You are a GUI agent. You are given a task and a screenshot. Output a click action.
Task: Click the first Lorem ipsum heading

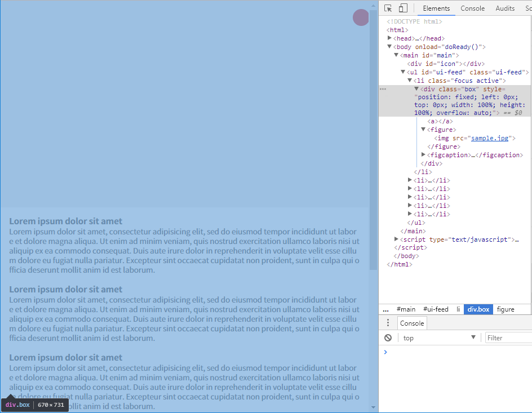point(66,221)
